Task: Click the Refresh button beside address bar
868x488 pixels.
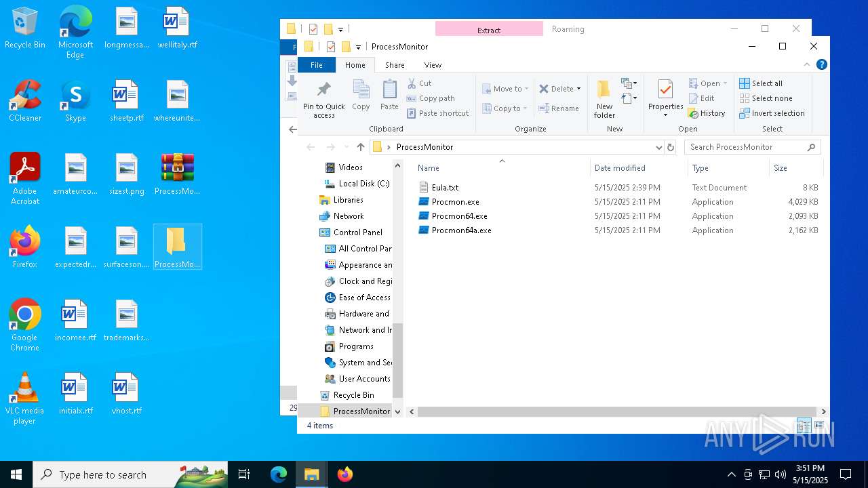Action: point(671,147)
